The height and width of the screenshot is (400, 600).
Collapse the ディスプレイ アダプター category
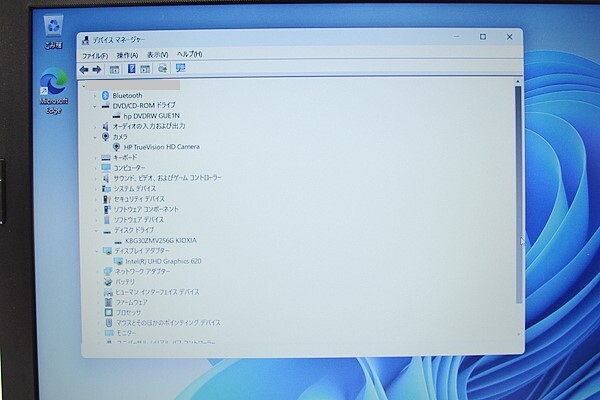pos(97,251)
